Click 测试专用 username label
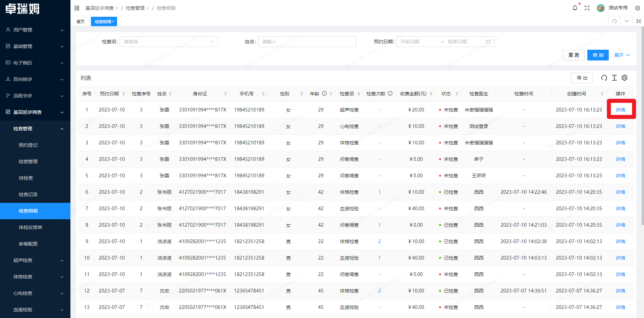This screenshot has width=644, height=318. click(x=618, y=8)
